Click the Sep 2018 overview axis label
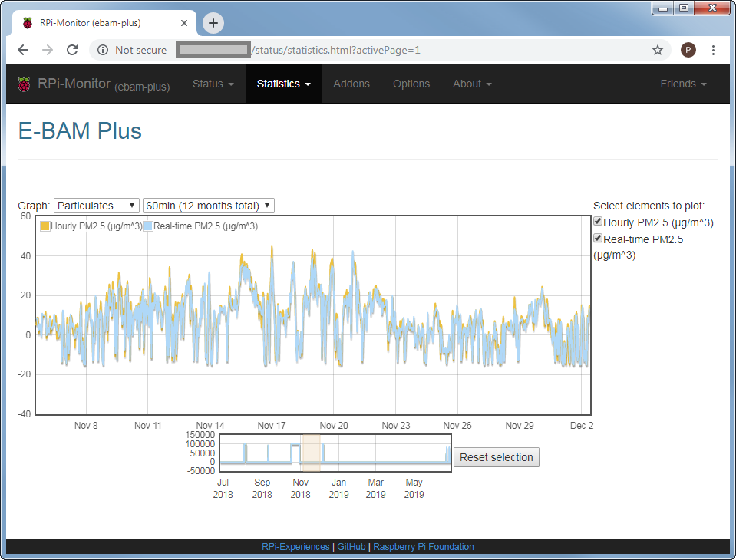 [262, 488]
